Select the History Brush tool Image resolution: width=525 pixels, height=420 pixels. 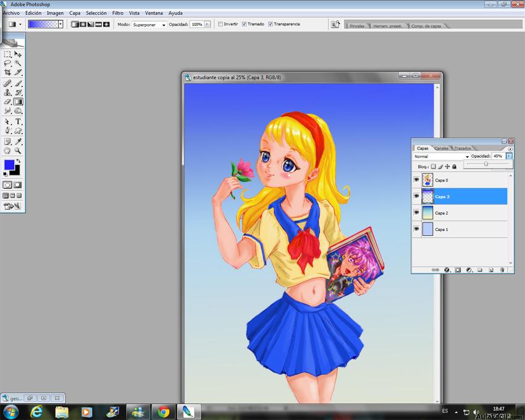click(x=18, y=93)
